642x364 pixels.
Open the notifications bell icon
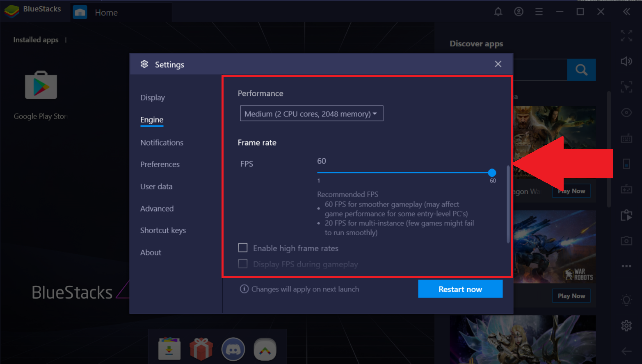click(498, 11)
